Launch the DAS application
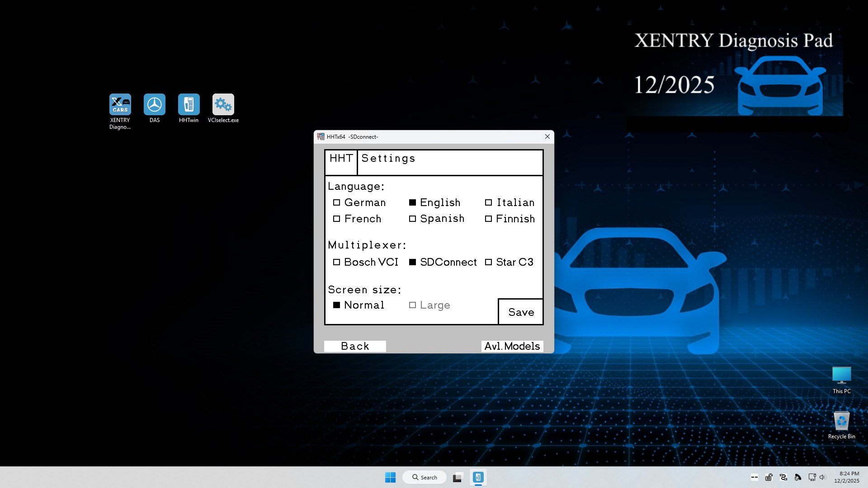This screenshot has height=488, width=868. 155,105
